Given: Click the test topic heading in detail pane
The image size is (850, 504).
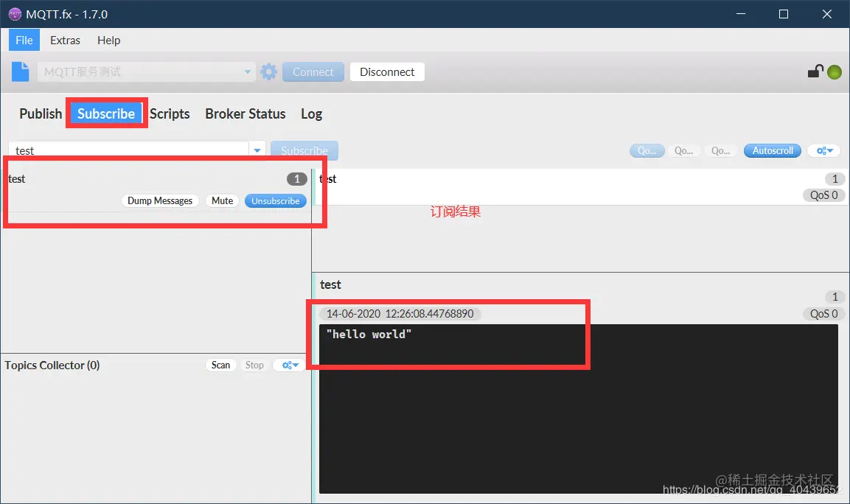Looking at the screenshot, I should click(x=330, y=284).
